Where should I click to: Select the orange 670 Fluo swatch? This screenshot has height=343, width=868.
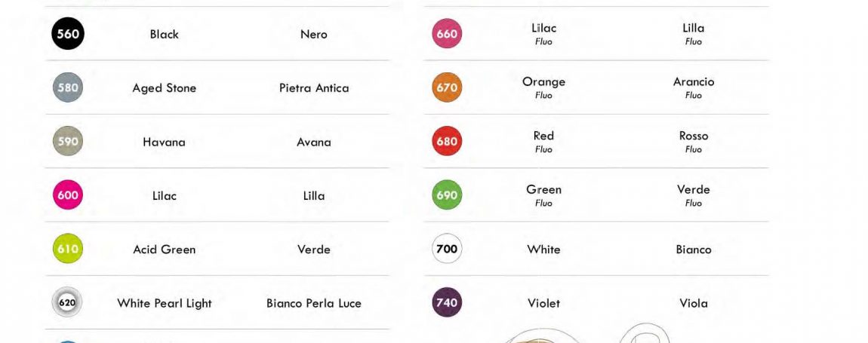(447, 87)
